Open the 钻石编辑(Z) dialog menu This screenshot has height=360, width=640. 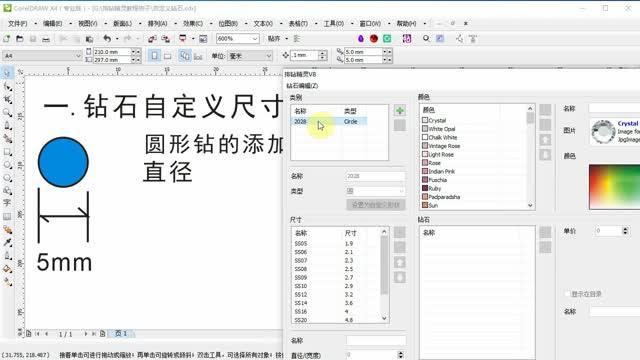point(302,86)
